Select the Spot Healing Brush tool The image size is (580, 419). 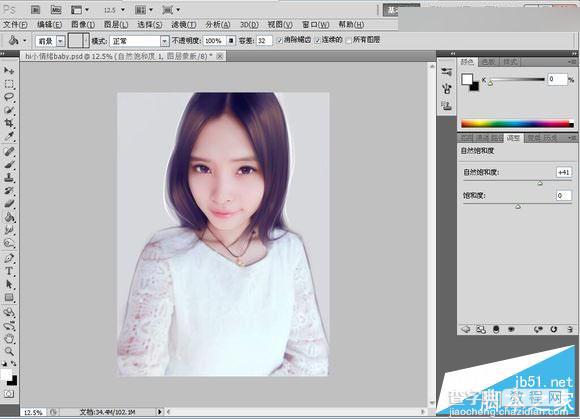tap(9, 151)
